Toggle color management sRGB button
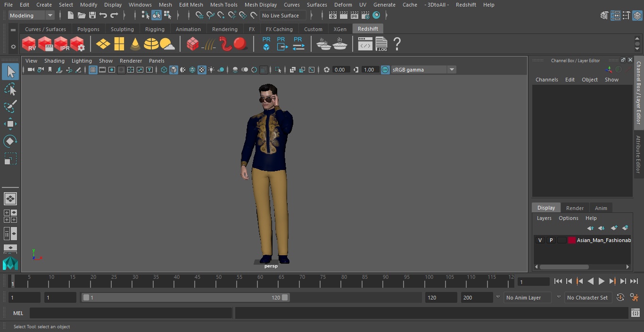This screenshot has height=332, width=644. (385, 70)
